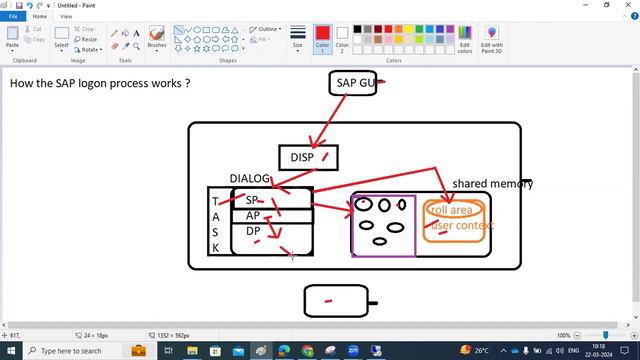Click the vertical scrollbar down arrow
The width and height of the screenshot is (640, 360).
(636, 317)
